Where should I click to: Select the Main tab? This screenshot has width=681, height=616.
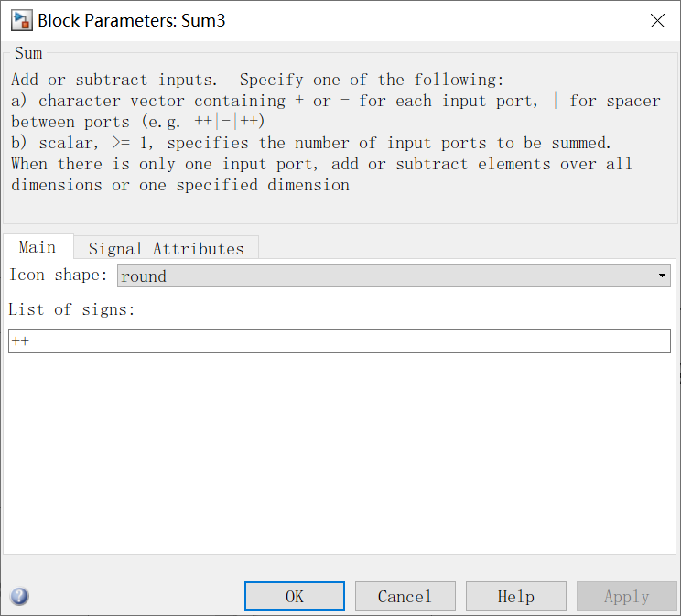pos(38,247)
